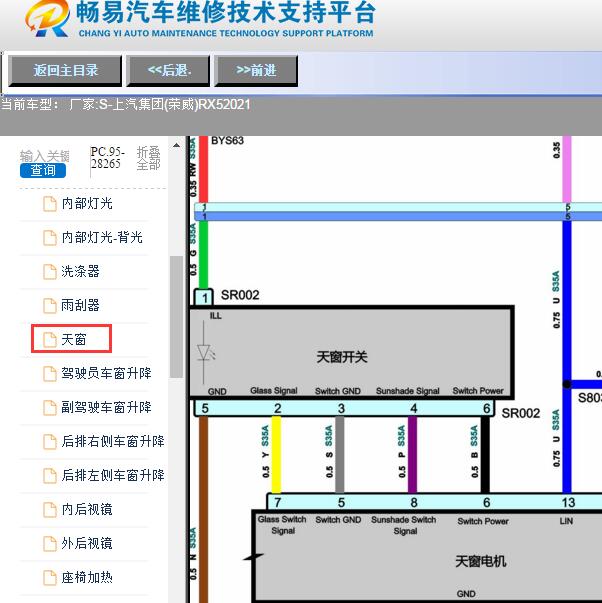
Task: Click the Sunshade Signal pin label
Action: pyautogui.click(x=408, y=391)
